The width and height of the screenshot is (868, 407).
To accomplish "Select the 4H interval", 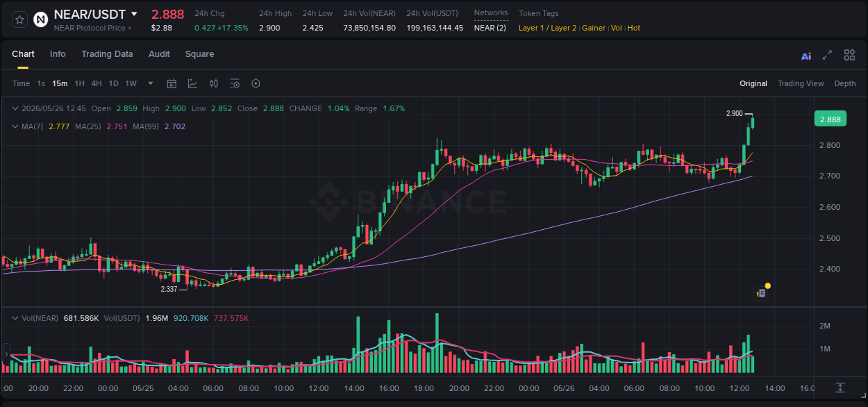I will (96, 83).
